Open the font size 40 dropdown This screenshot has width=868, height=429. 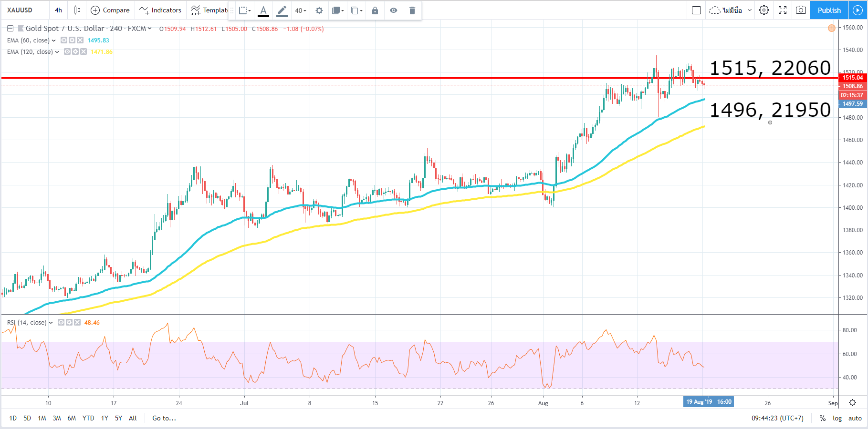click(300, 10)
